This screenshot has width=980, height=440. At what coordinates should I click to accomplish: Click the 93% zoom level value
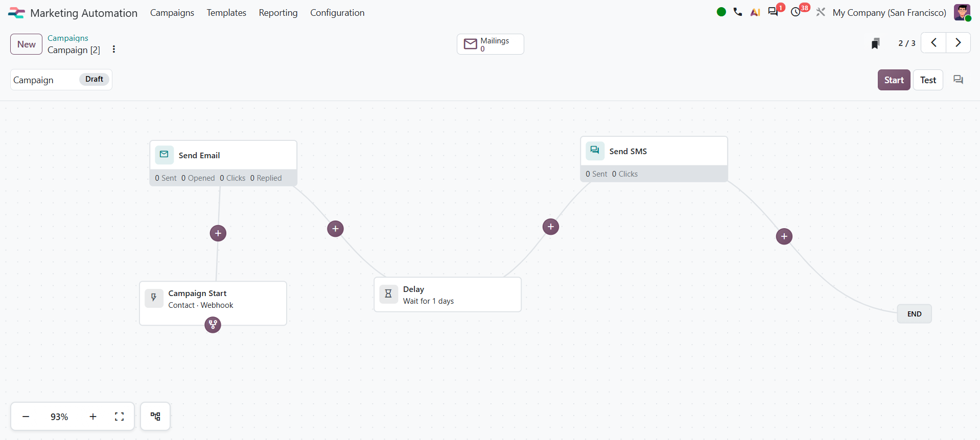click(59, 417)
